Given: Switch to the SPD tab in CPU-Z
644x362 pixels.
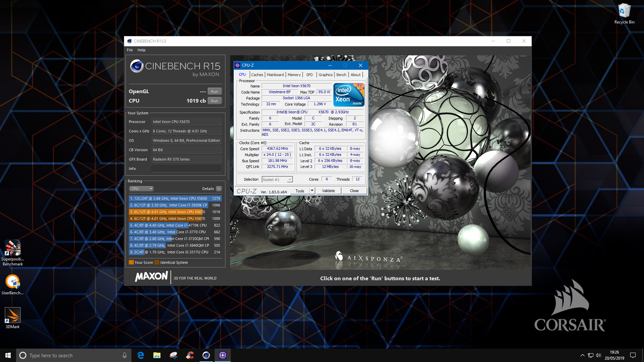Looking at the screenshot, I should point(310,75).
